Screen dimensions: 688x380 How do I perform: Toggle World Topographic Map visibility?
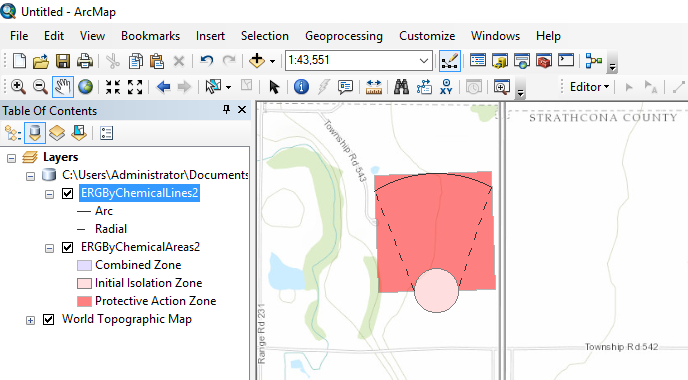48,319
